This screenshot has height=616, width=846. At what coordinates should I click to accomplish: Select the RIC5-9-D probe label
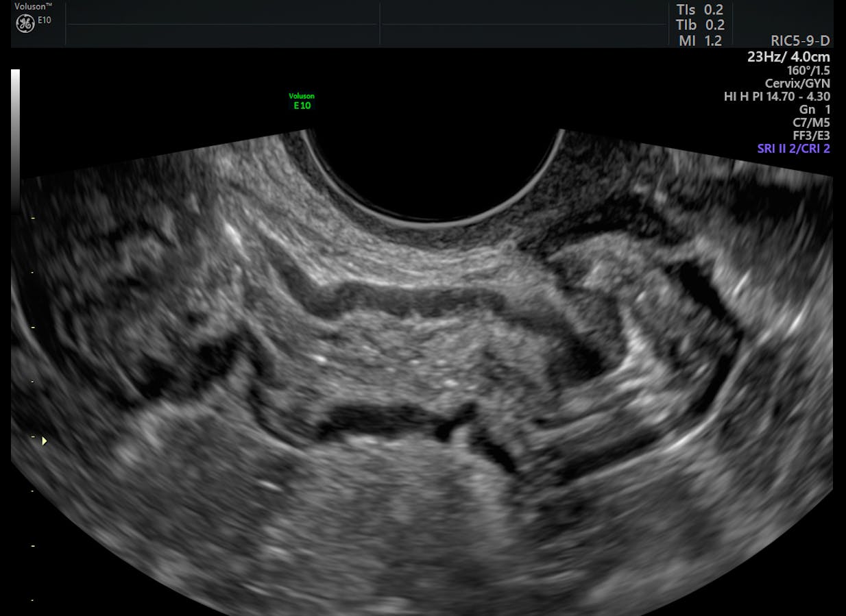point(800,41)
